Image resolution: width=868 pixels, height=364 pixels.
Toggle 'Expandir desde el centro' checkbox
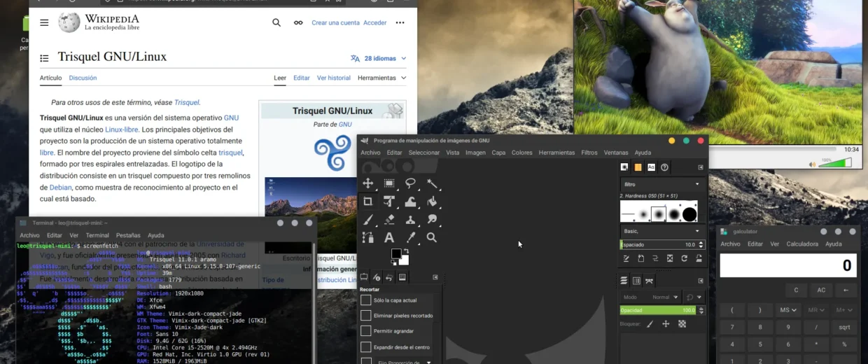366,347
